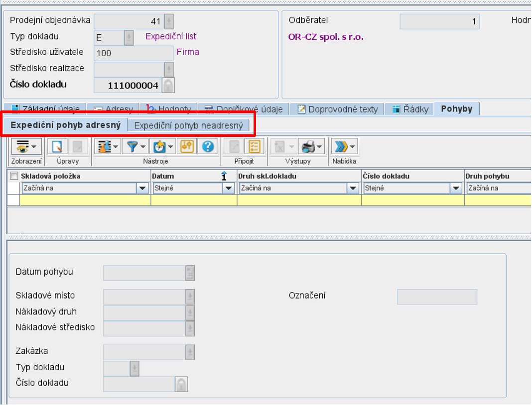The height and width of the screenshot is (405, 532).
Task: Expand the Skladová položka filter condition dropdown
Action: (x=142, y=188)
